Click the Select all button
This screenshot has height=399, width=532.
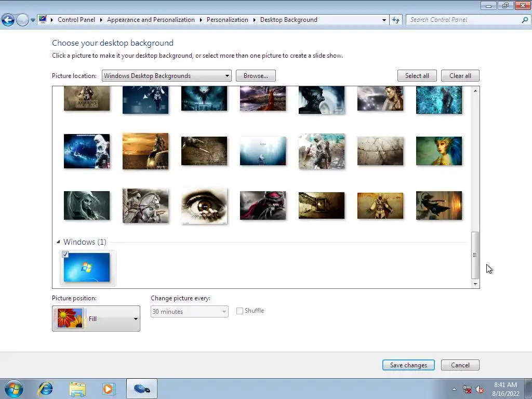coord(417,76)
